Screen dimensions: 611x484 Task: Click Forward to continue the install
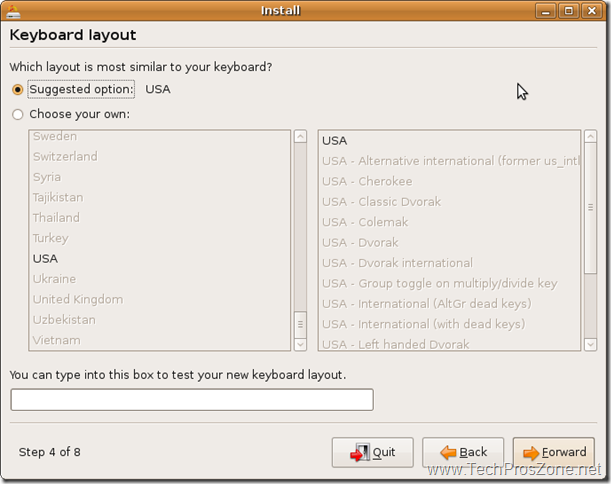pos(554,452)
